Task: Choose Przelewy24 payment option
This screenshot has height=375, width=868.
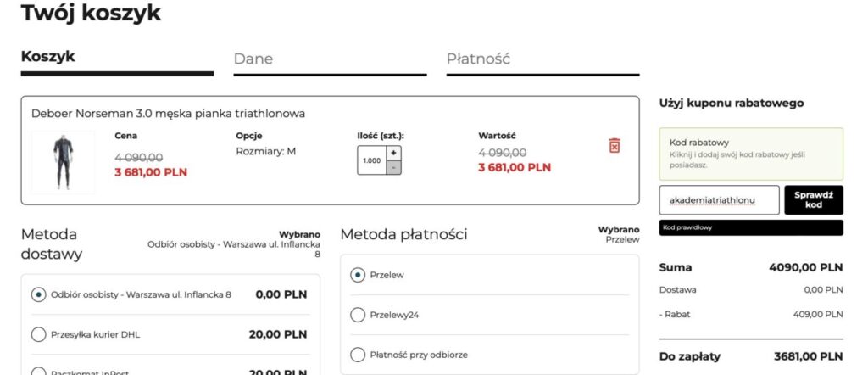Action: click(x=358, y=315)
